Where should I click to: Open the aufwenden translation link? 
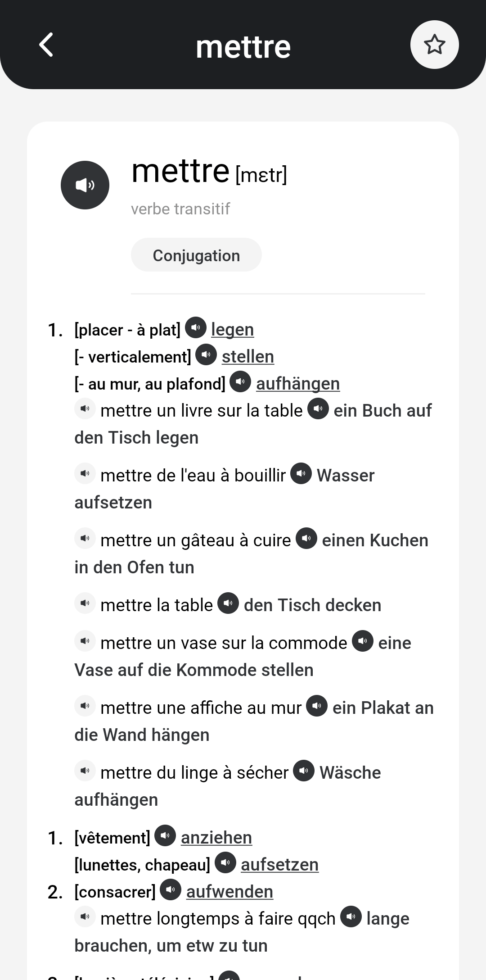229,892
